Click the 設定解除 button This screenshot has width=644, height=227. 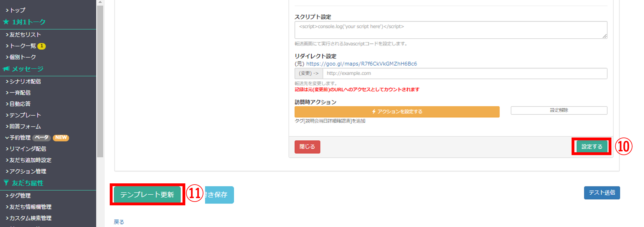coord(559,111)
